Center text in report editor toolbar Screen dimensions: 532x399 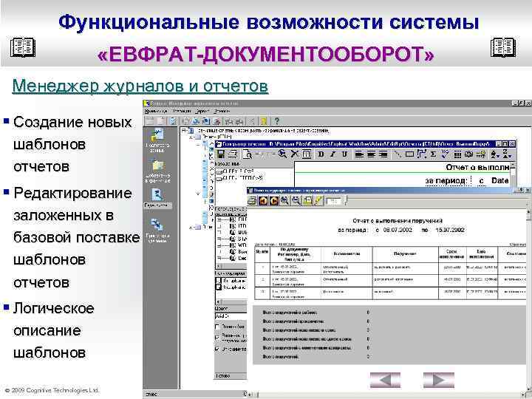(x=371, y=154)
